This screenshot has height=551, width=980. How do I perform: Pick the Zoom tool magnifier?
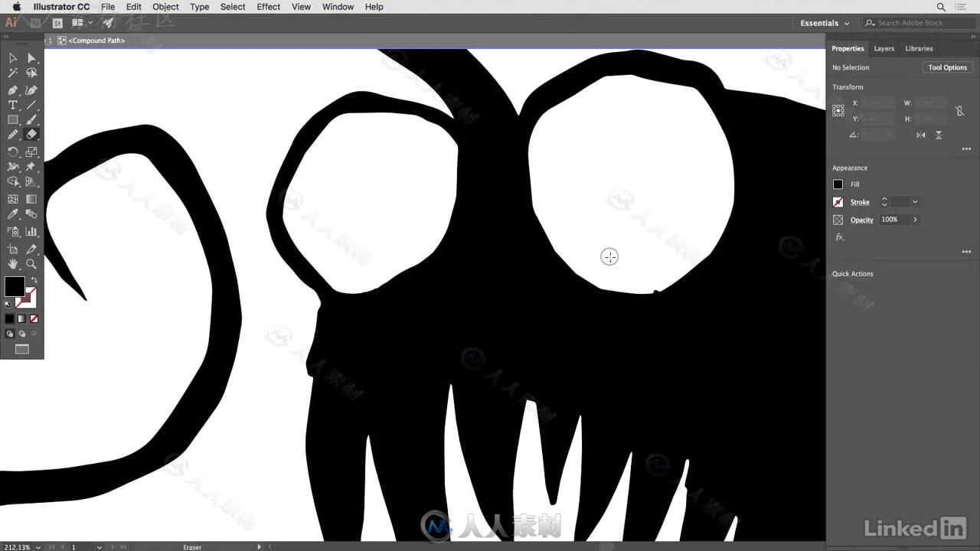click(31, 264)
